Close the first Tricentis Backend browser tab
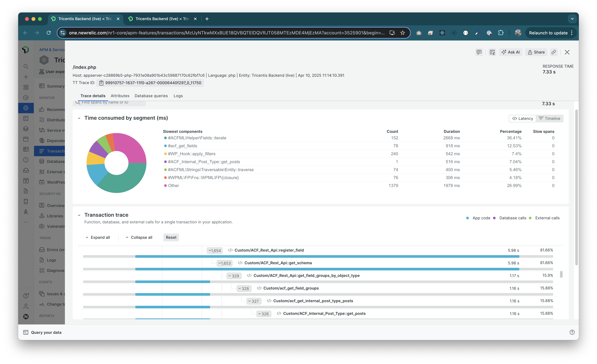597x364 pixels. pos(118,19)
